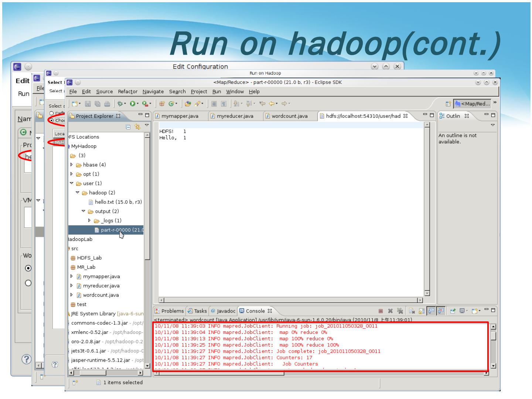Viewport: 532px width, 399px height.
Task: Terminate the process from Console toolbar
Action: (x=381, y=311)
